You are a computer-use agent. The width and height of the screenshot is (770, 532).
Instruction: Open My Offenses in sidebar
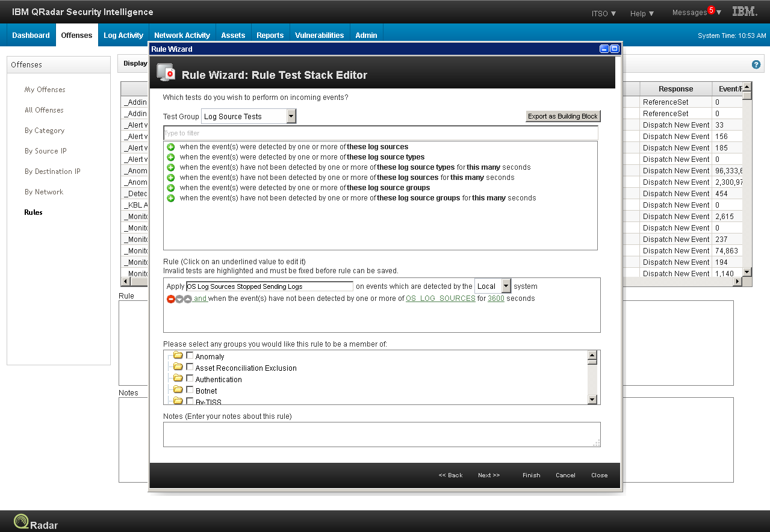click(45, 90)
